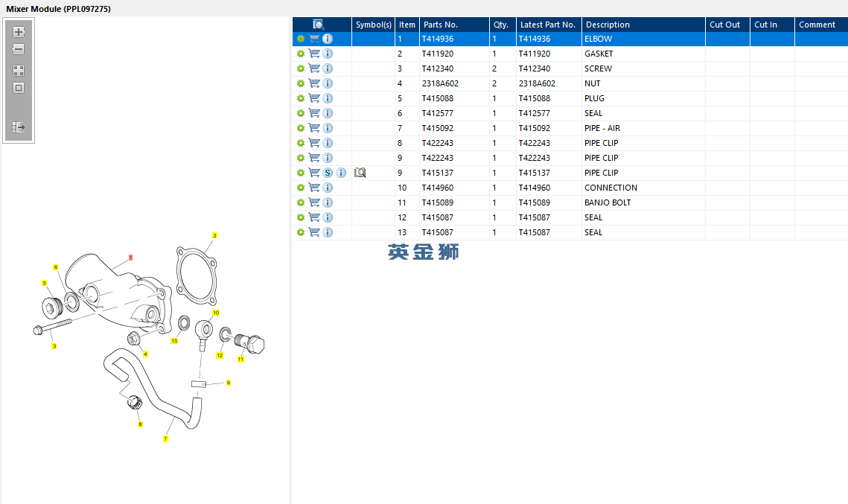Screen dimensions: 848x504
Task: Click callout 3 near the screw
Action: [x=54, y=346]
